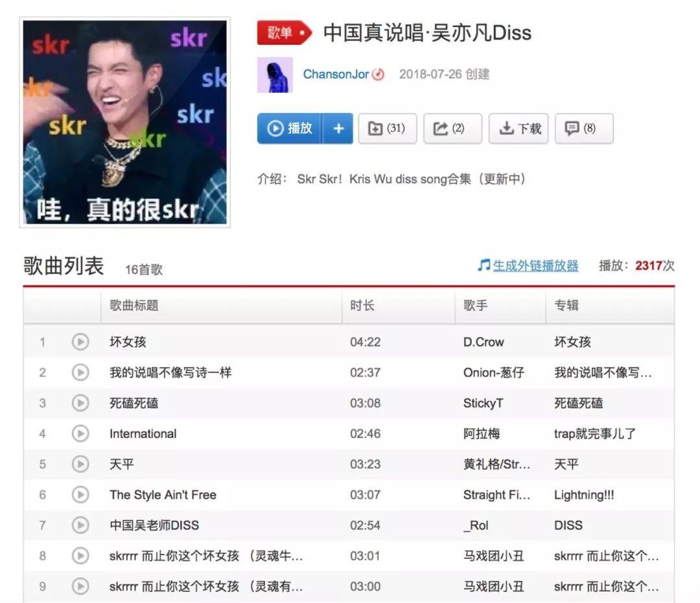Image resolution: width=700 pixels, height=603 pixels.
Task: Click the music note icon before 生成外链播放器
Action: click(484, 265)
